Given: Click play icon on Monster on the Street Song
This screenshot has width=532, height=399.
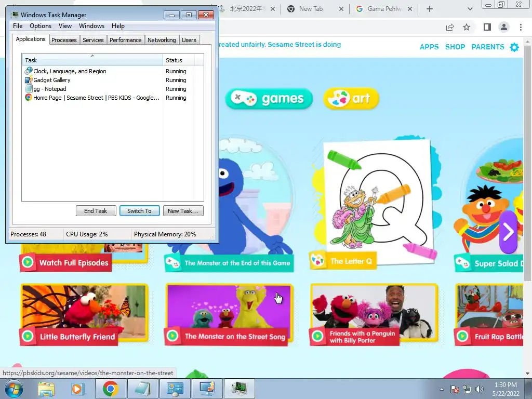Looking at the screenshot, I should click(x=172, y=336).
